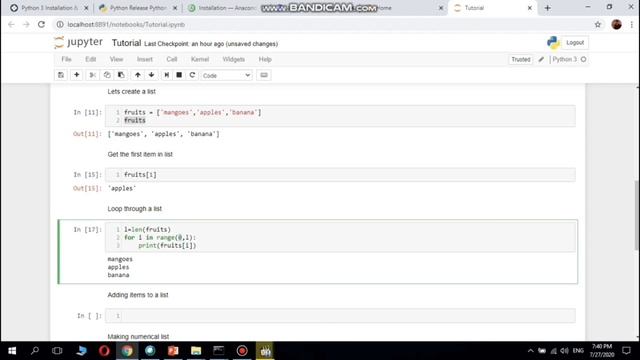Click the volume icon in system tray
The width and height of the screenshot is (640, 360).
[564, 351]
